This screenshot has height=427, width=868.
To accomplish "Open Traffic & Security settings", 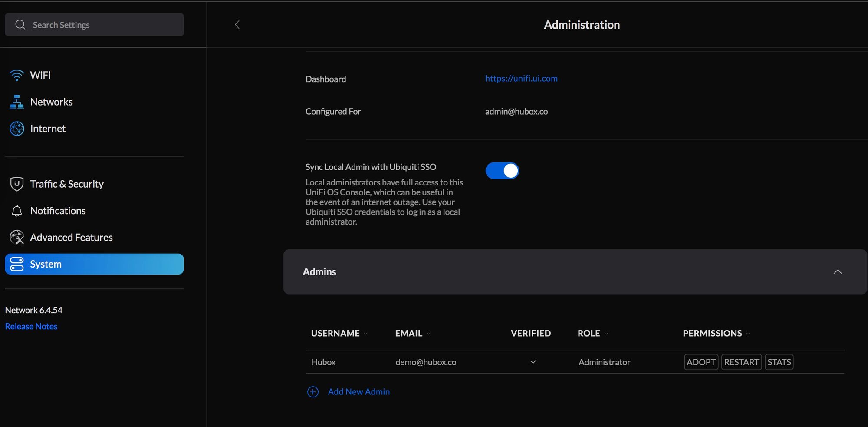I will (67, 184).
